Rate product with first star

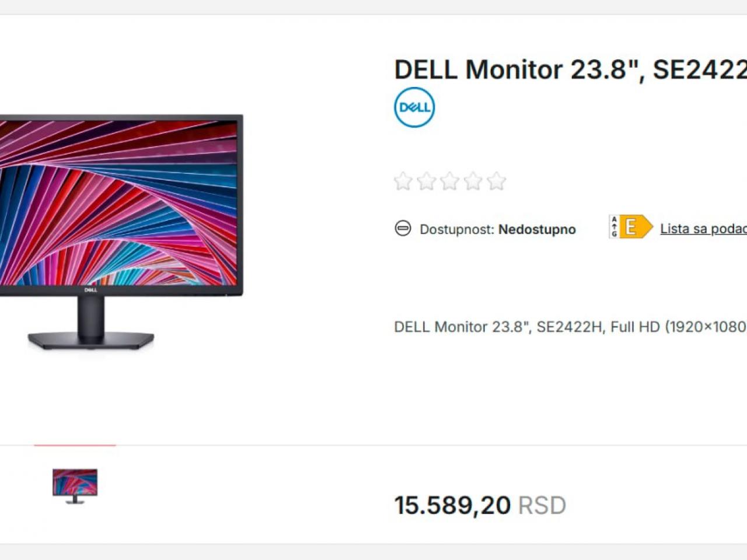403,181
